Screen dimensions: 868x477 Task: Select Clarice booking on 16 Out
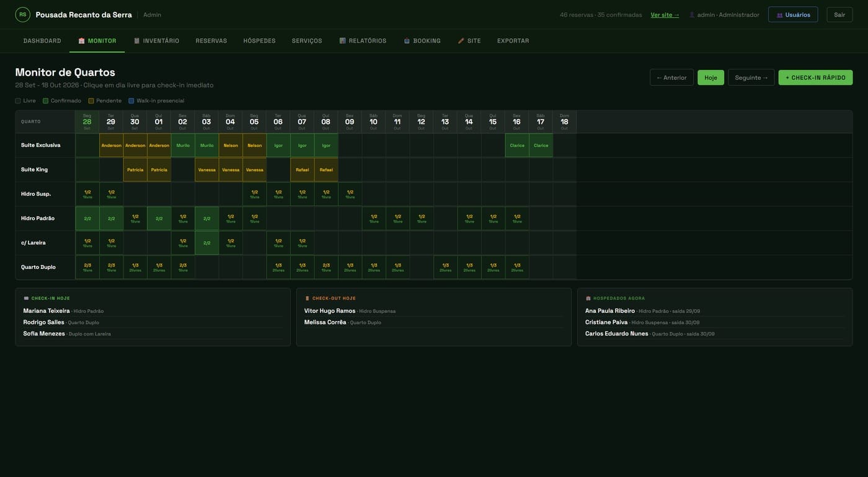(x=517, y=146)
